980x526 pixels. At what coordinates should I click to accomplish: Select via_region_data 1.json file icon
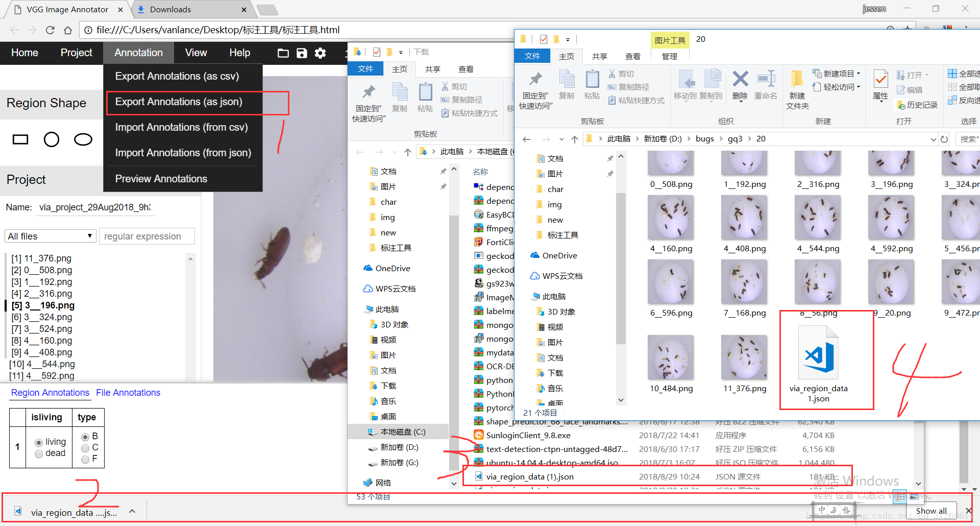pos(819,352)
